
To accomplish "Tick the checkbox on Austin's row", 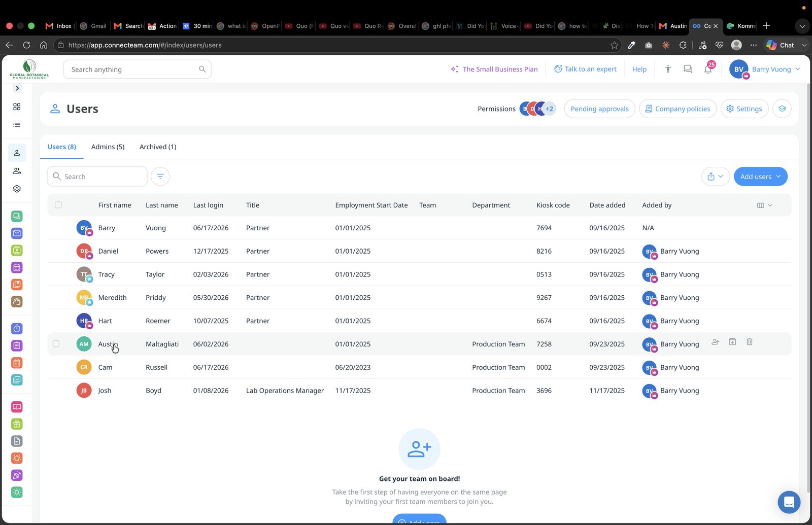I will tap(56, 344).
